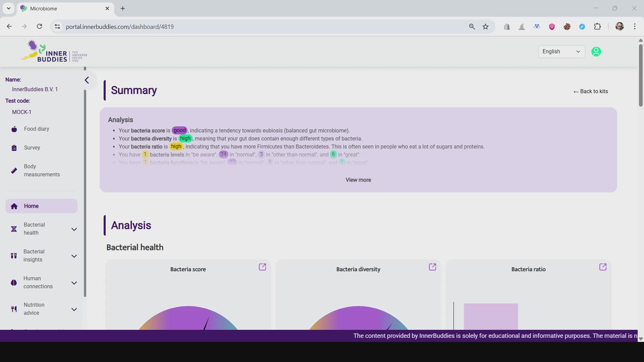Click the green user profile avatar icon
Viewport: 644px width, 362px height.
(596, 51)
